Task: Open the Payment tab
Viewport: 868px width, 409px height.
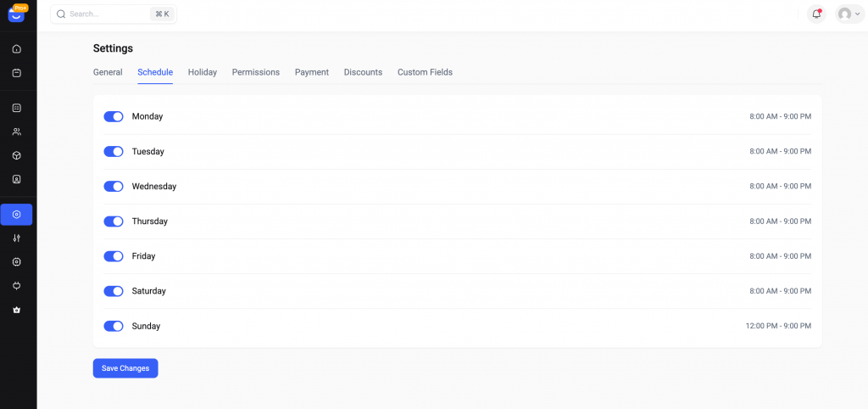Action: 312,72
